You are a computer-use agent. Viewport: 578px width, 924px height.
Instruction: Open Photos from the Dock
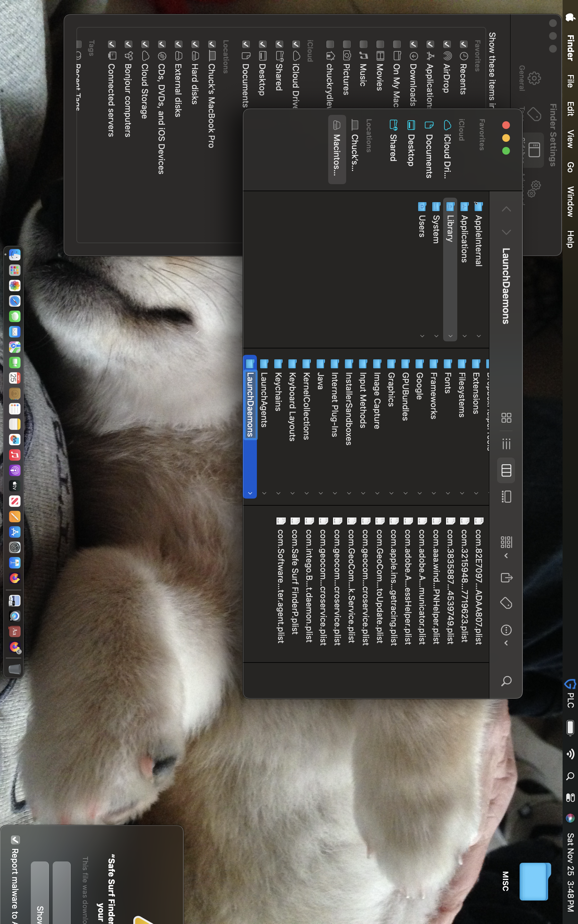(14, 286)
